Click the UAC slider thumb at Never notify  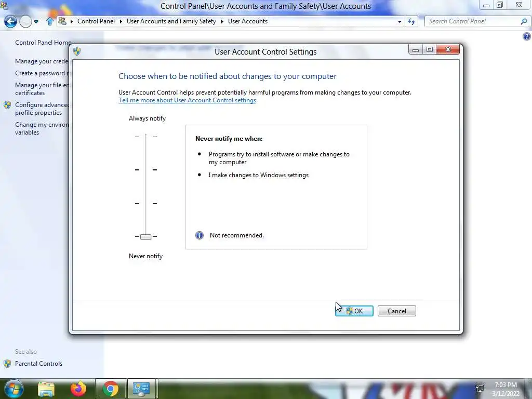[x=145, y=237]
